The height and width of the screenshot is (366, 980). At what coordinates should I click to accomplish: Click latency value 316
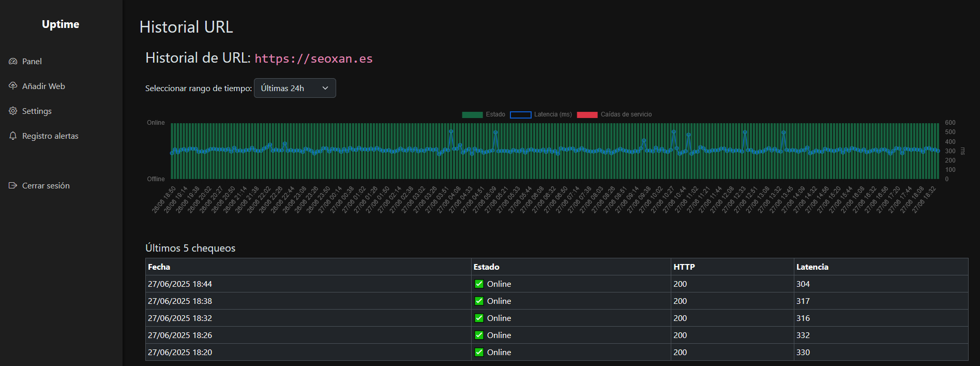tap(803, 318)
